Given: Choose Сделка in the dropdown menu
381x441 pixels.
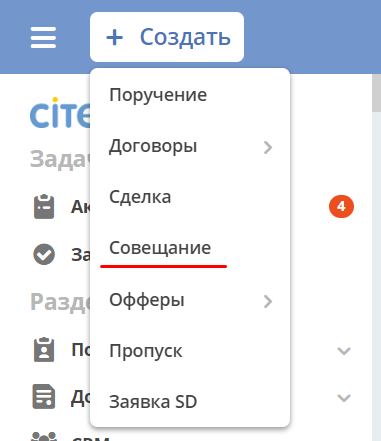Looking at the screenshot, I should (x=190, y=197).
